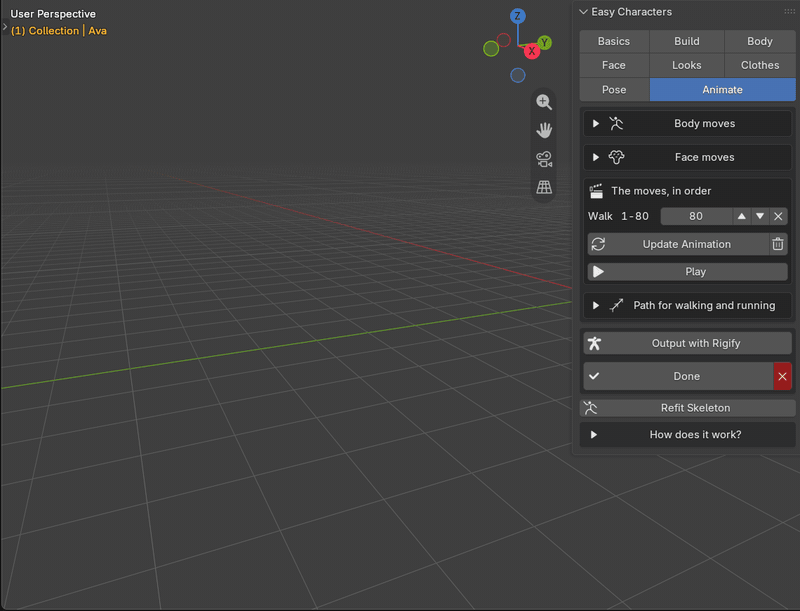
Task: Expand viewport left toolbar arrow
Action: pos(5,26)
